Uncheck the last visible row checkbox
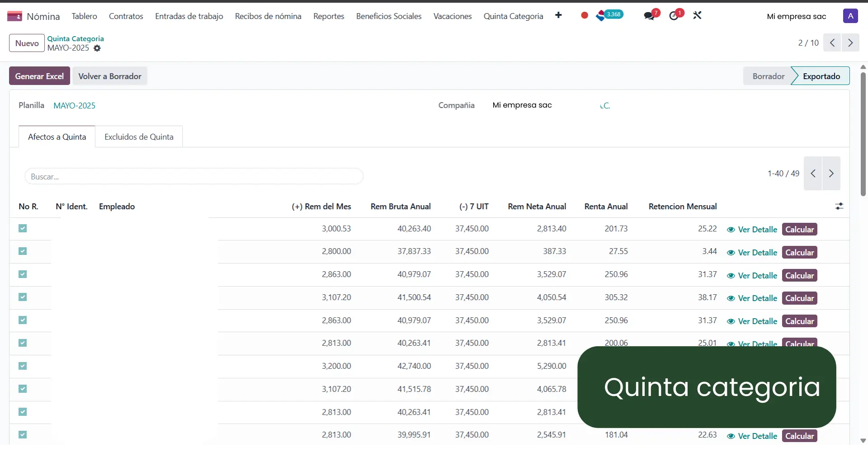 (x=22, y=434)
